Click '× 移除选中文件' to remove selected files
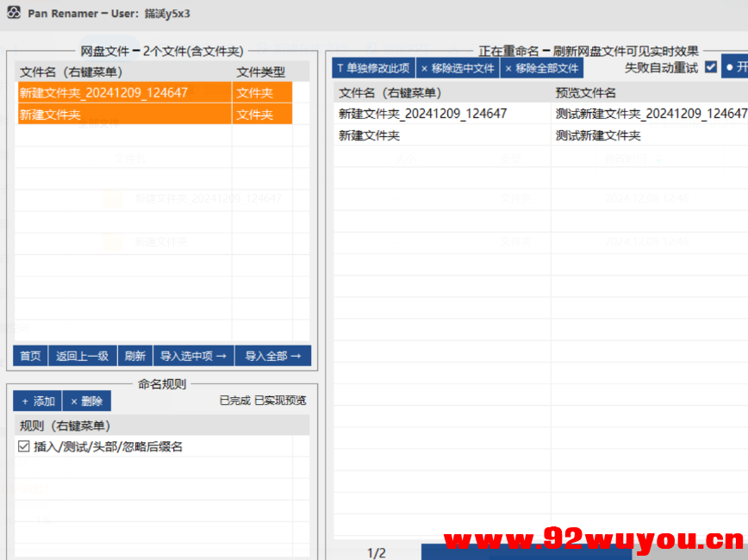Screen dimensions: 748x560 click(x=457, y=67)
